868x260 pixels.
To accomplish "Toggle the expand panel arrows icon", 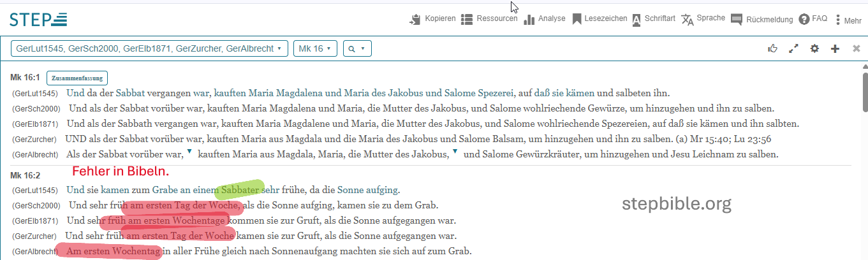I will (x=793, y=48).
